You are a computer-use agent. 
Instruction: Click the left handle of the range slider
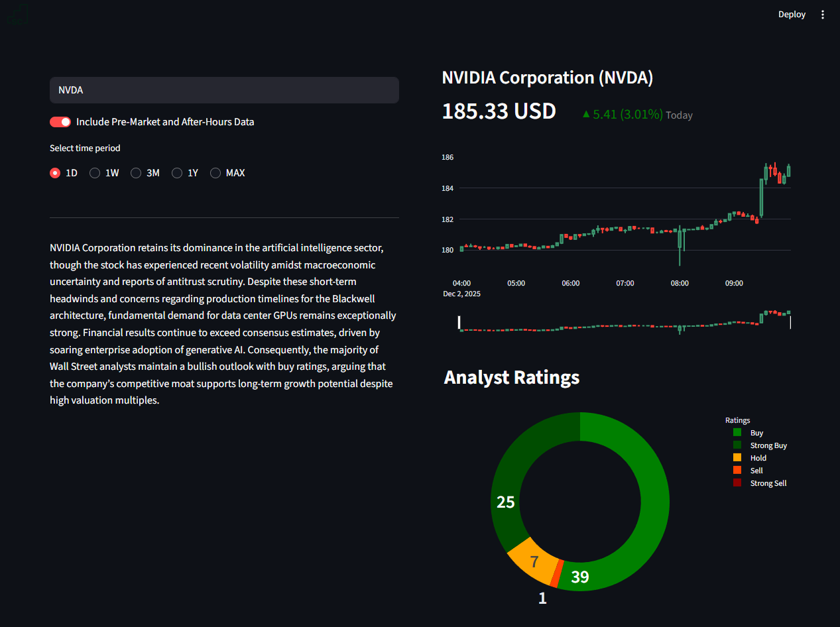pos(459,321)
